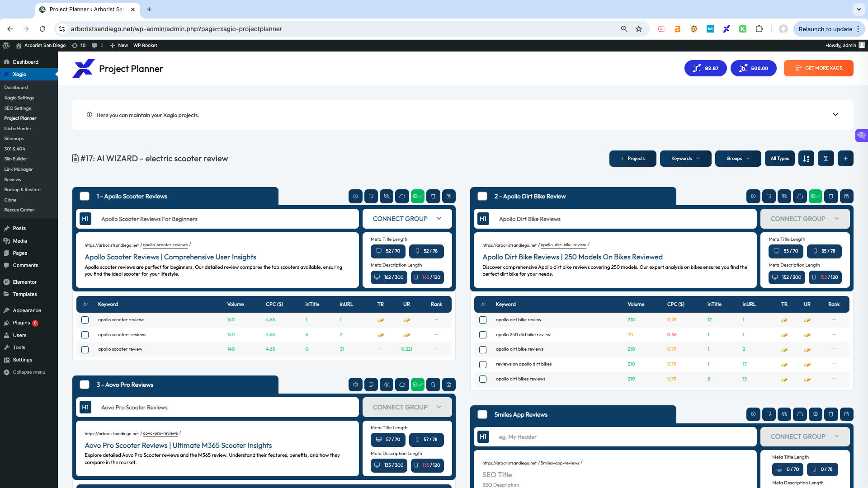Check the 1 - Apollo Scooter Reviews group checkbox

[x=85, y=197]
